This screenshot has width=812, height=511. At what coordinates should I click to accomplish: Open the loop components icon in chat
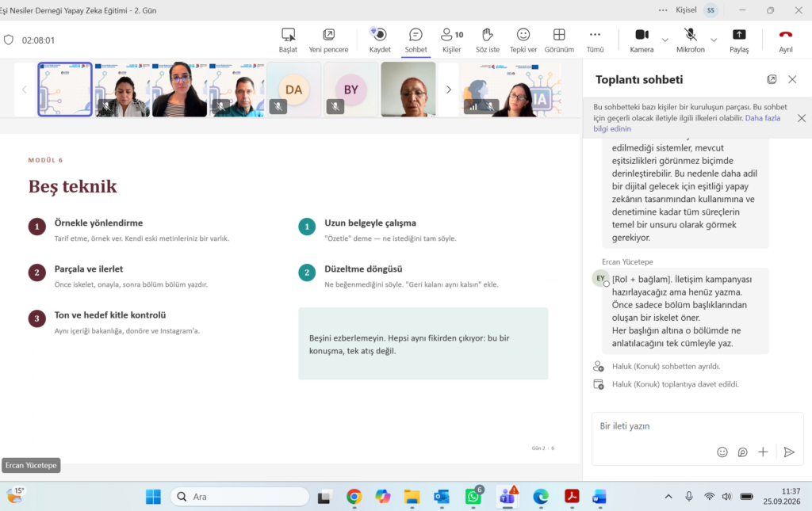[742, 452]
